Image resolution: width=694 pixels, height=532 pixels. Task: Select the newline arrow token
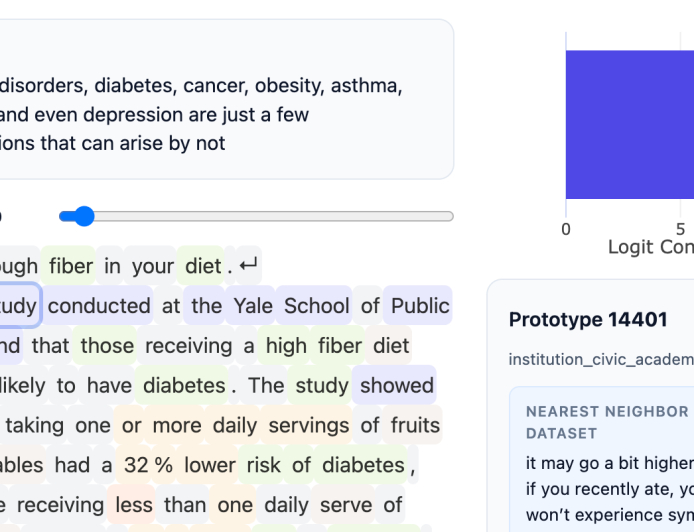click(249, 266)
